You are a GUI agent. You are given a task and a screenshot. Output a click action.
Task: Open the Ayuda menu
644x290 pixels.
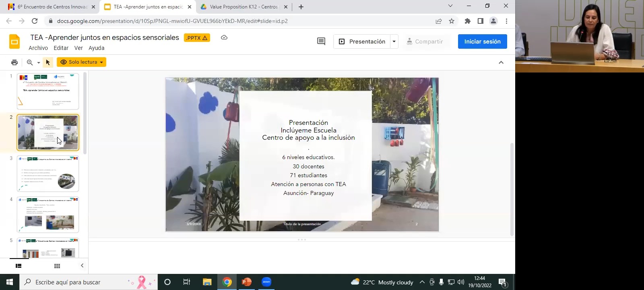click(97, 48)
